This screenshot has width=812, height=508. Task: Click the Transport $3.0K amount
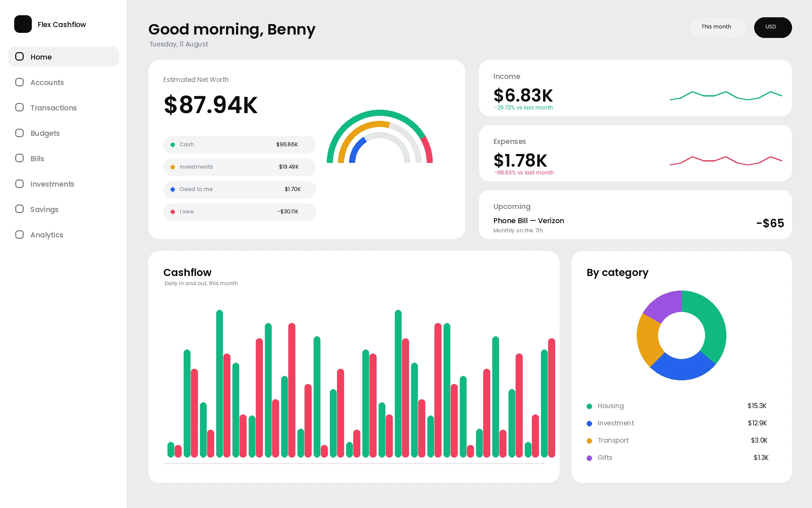tap(759, 440)
